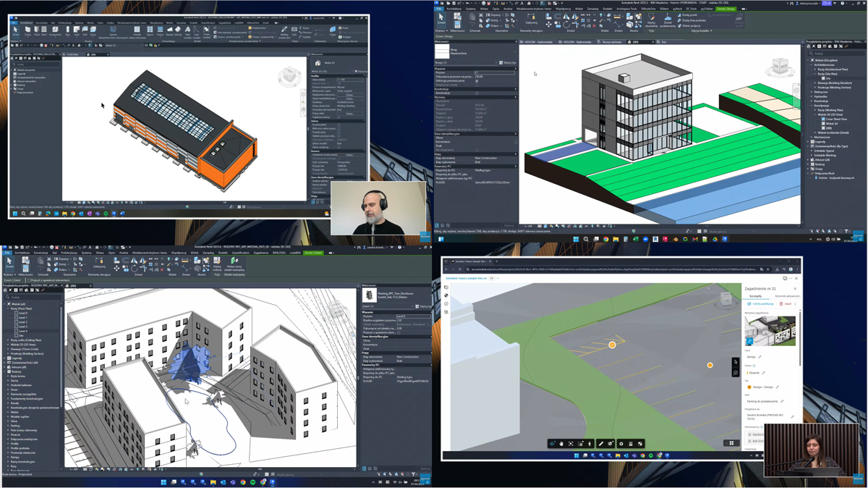Toggle Konstrukcja checkbox in Stropy properties
Image resolution: width=868 pixels, height=488 pixels.
tap(477, 93)
